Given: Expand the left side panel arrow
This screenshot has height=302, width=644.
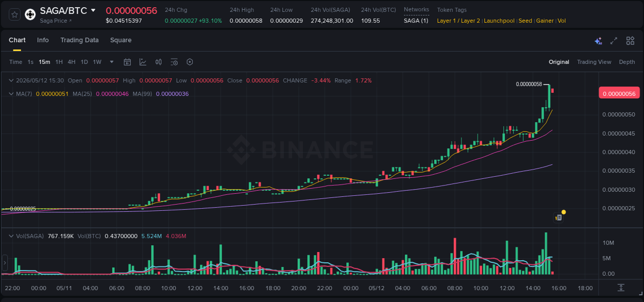Looking at the screenshot, I should 5,263.
